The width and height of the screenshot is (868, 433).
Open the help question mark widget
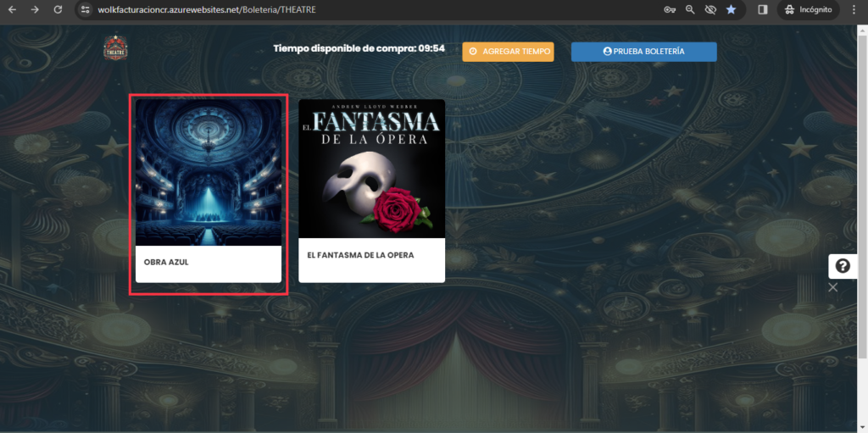(843, 266)
